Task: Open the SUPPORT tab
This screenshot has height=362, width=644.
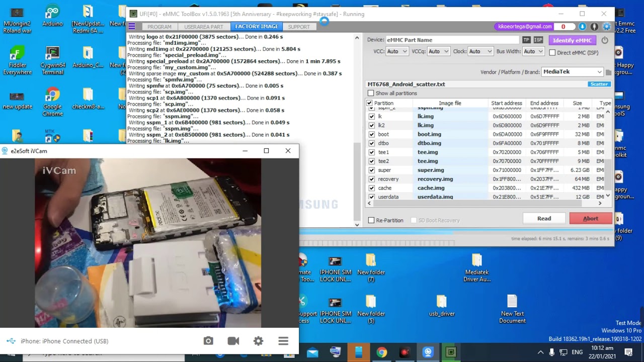Action: tap(299, 27)
